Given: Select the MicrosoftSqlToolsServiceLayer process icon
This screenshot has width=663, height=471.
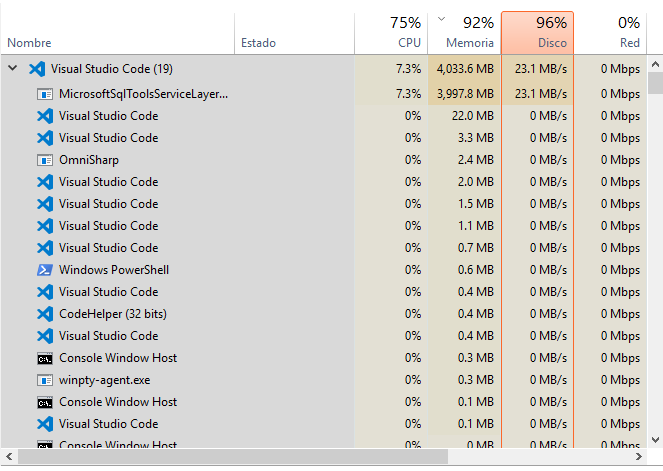Looking at the screenshot, I should [45, 94].
